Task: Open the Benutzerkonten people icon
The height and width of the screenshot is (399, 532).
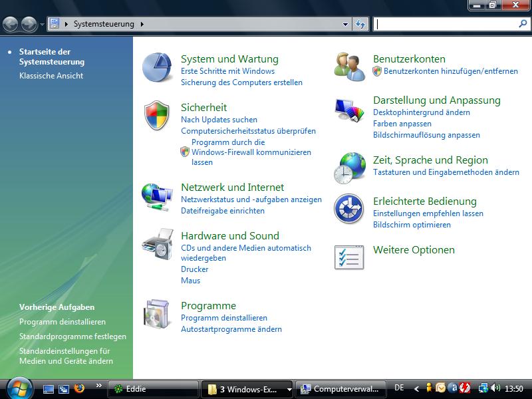Action: [x=349, y=66]
